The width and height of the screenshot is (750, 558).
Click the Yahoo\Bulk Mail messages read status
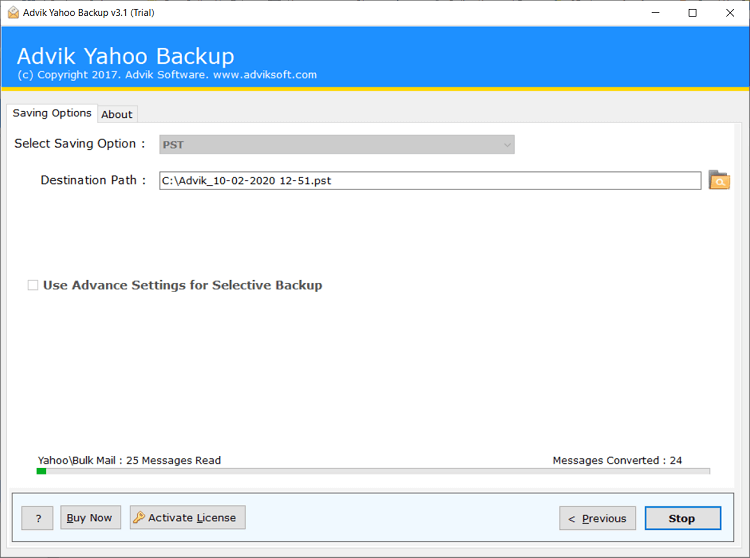pyautogui.click(x=129, y=460)
